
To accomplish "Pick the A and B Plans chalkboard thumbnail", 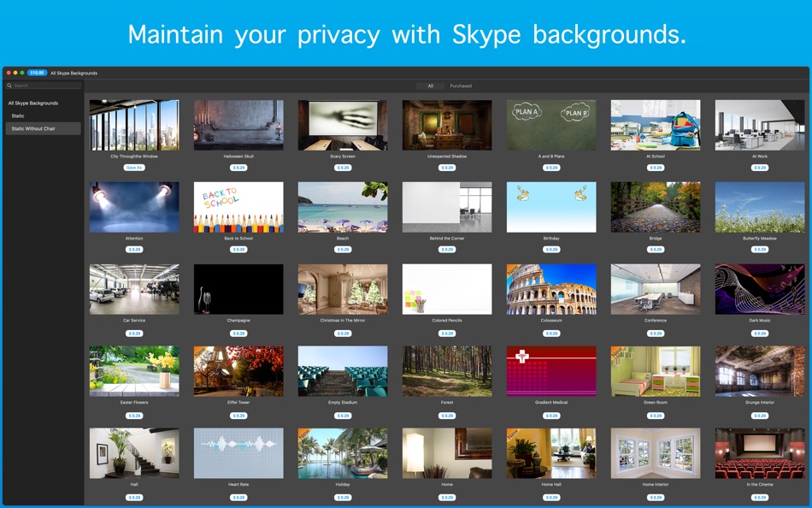I will [x=551, y=125].
